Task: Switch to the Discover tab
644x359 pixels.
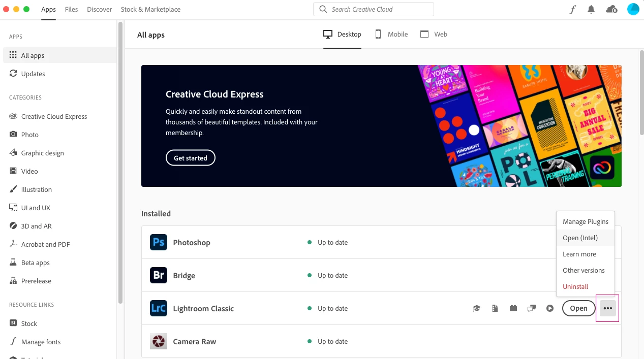Action: (x=100, y=9)
